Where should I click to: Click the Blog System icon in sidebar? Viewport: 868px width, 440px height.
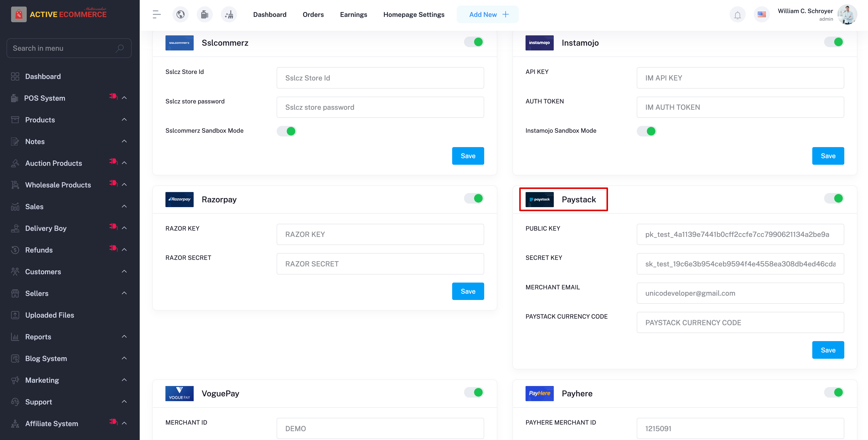(x=15, y=359)
